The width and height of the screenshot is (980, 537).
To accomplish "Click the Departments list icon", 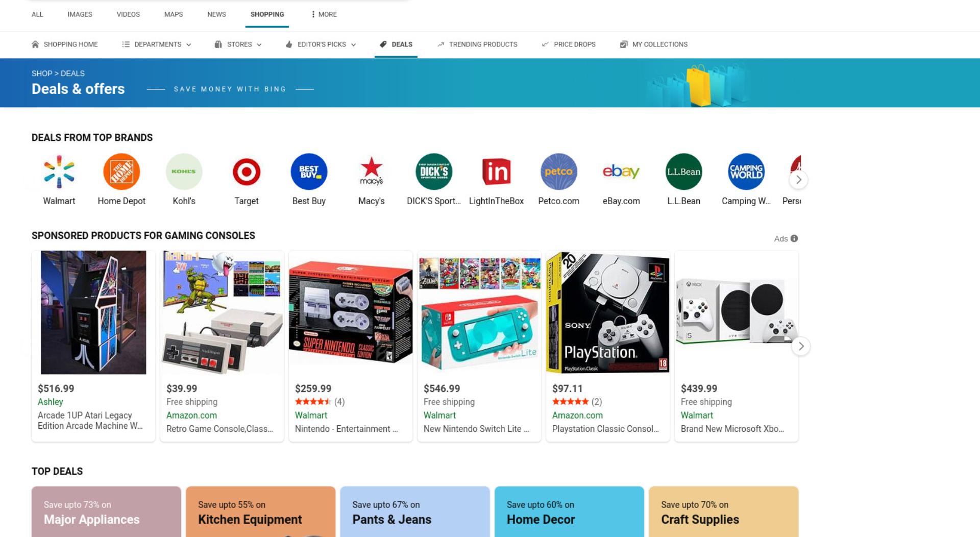I will click(x=126, y=44).
